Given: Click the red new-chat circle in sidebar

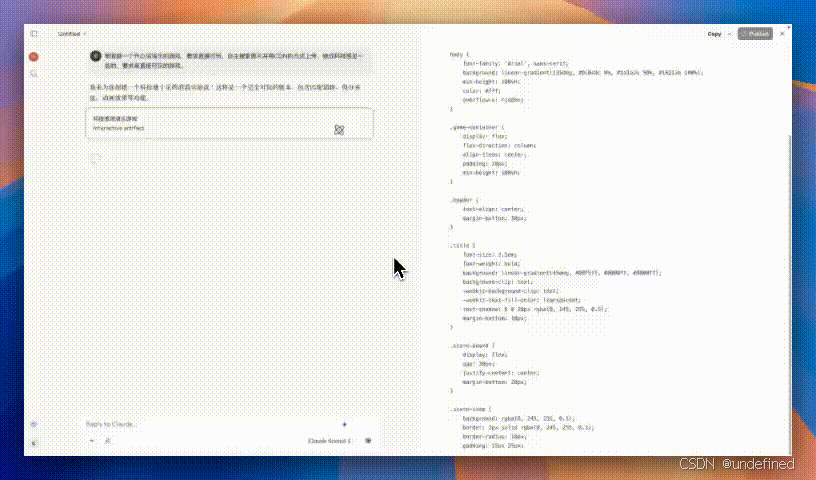Looking at the screenshot, I should click(34, 56).
